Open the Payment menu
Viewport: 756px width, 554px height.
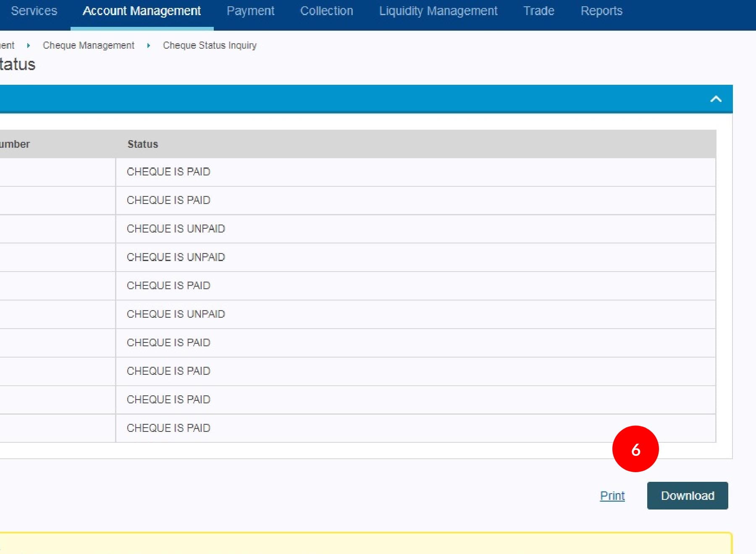coord(250,11)
